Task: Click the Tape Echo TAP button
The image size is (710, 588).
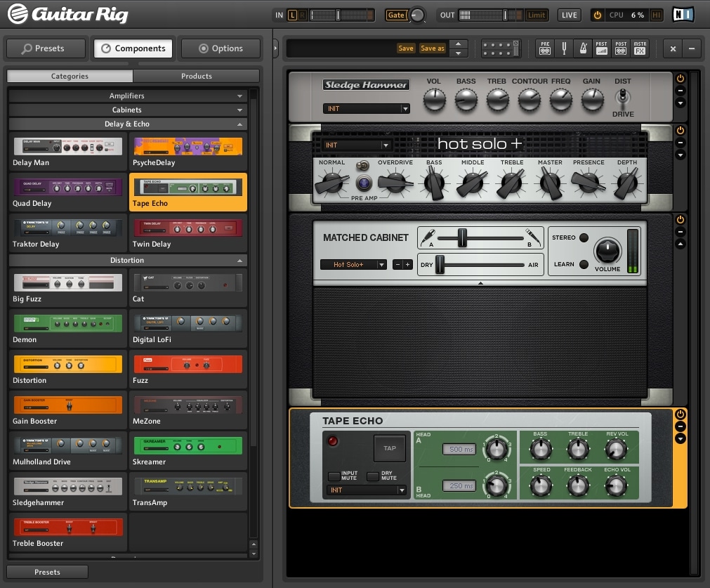Action: point(390,448)
